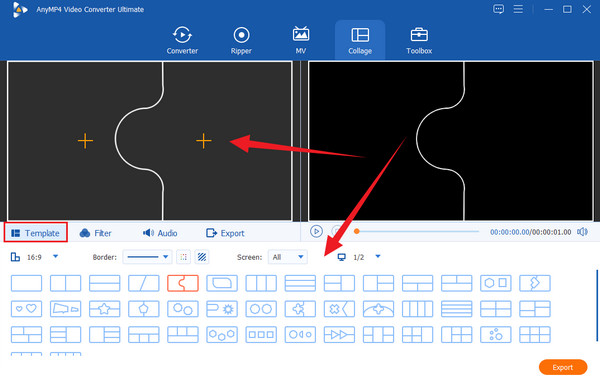Switch to the Template panel
This screenshot has height=388, width=600.
coord(36,233)
